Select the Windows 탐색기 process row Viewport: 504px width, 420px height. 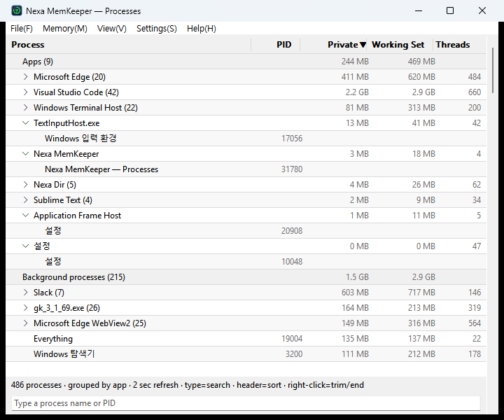coord(246,354)
